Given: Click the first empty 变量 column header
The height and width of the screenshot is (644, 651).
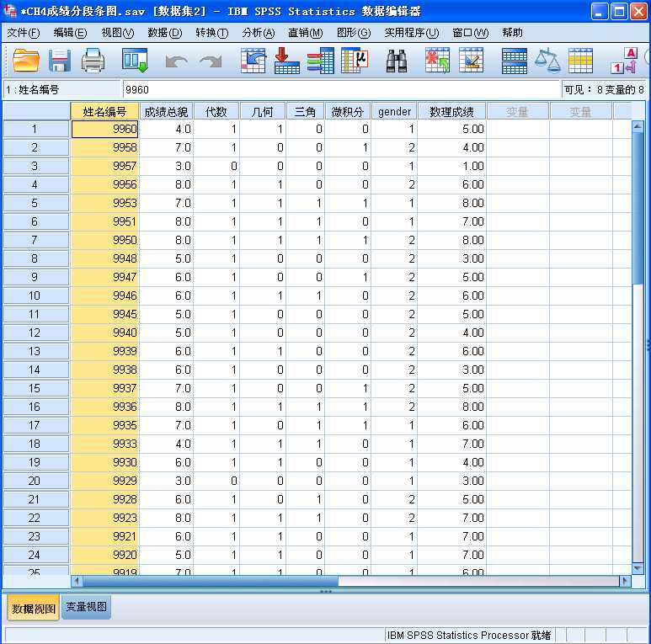Looking at the screenshot, I should (x=517, y=112).
